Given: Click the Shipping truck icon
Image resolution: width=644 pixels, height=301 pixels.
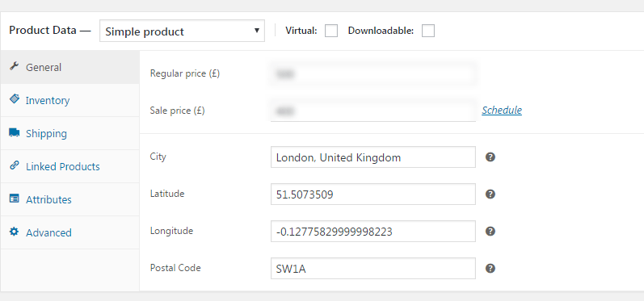Looking at the screenshot, I should tap(15, 133).
